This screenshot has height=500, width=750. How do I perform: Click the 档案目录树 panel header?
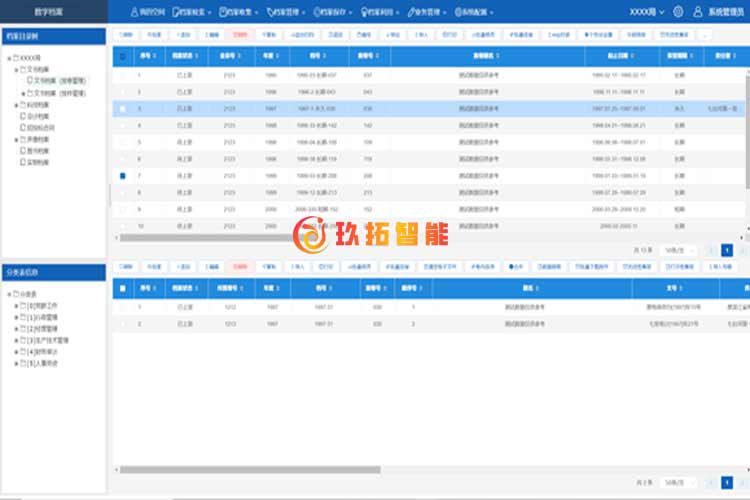tap(54, 36)
